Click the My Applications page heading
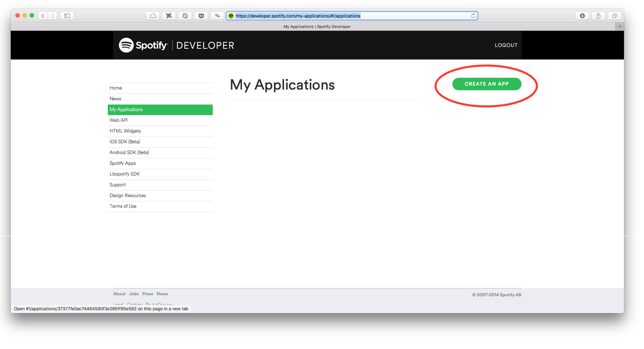This screenshot has height=349, width=644. [282, 85]
